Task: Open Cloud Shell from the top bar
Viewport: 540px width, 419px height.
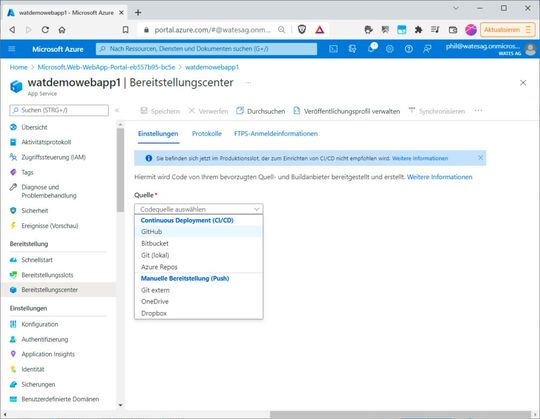Action: coord(333,49)
